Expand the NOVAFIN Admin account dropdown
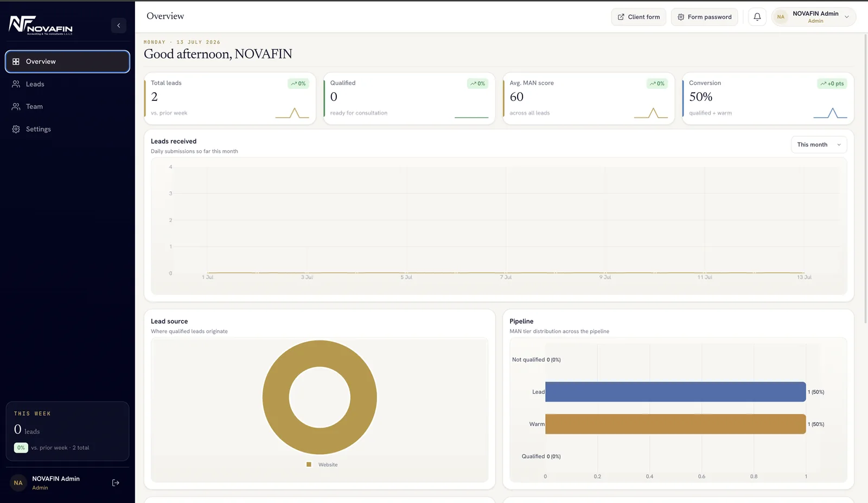 click(x=814, y=17)
